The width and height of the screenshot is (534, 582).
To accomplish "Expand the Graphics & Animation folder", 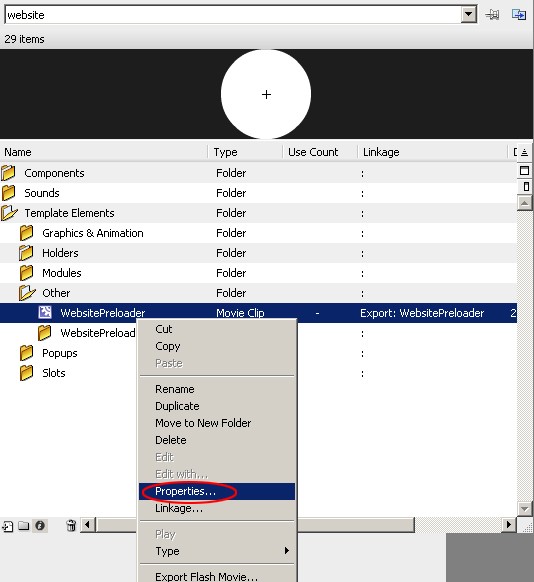I will 27,233.
